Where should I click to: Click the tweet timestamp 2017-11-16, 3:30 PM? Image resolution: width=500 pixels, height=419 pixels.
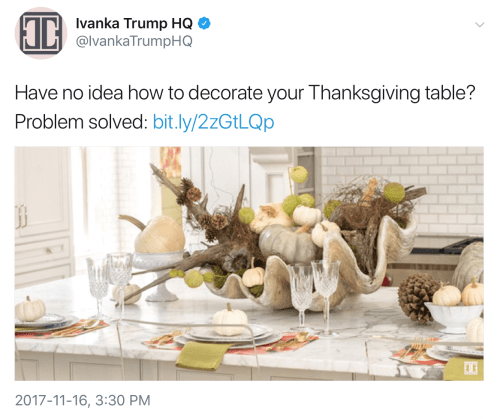point(83,400)
